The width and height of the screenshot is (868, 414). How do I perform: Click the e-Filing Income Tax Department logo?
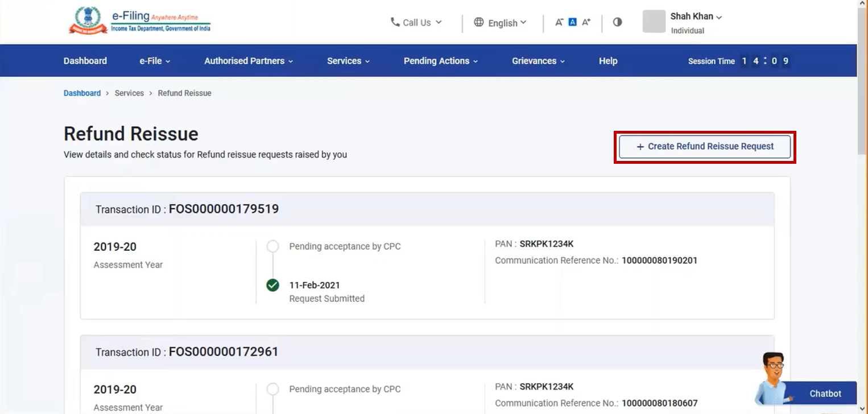coord(139,20)
